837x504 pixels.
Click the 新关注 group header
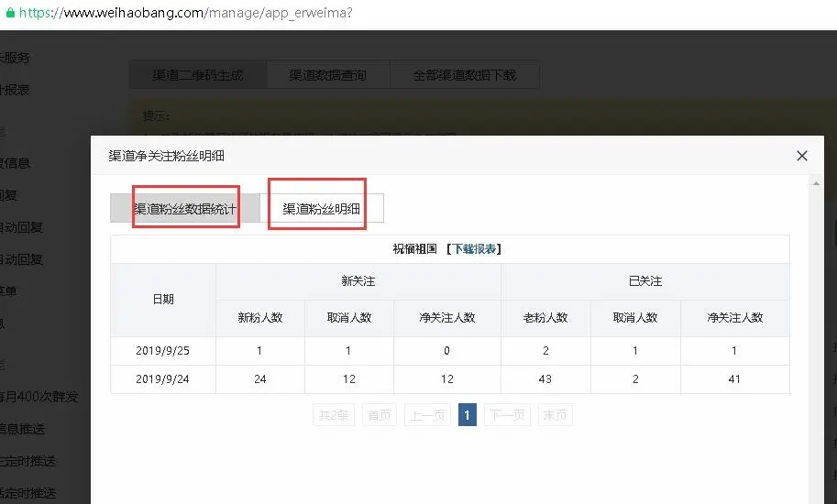(358, 281)
